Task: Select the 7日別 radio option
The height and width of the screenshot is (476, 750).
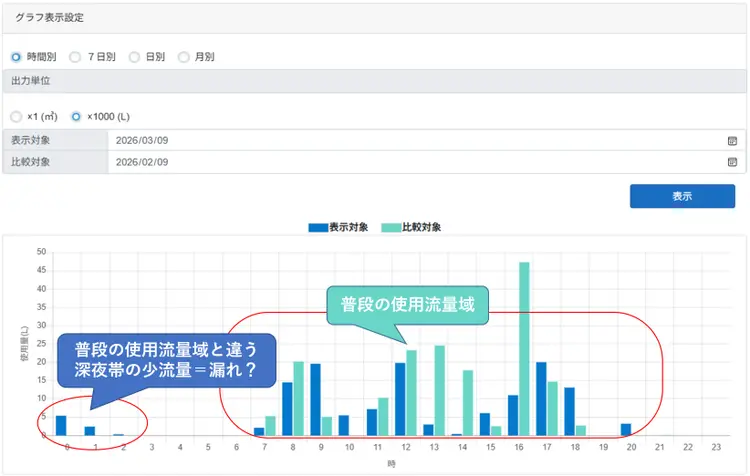Action: [75, 57]
